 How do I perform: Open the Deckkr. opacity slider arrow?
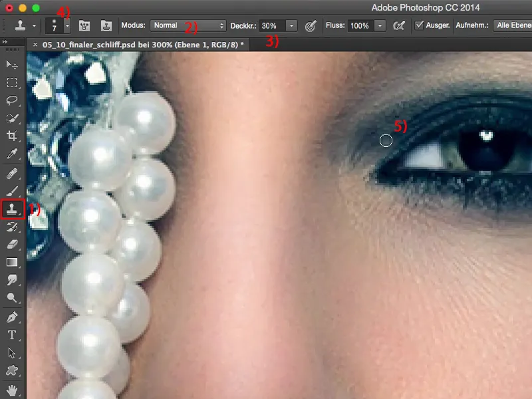click(291, 26)
